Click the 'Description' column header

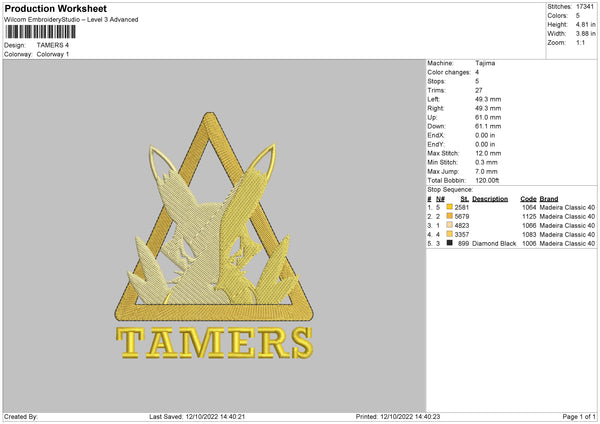490,199
